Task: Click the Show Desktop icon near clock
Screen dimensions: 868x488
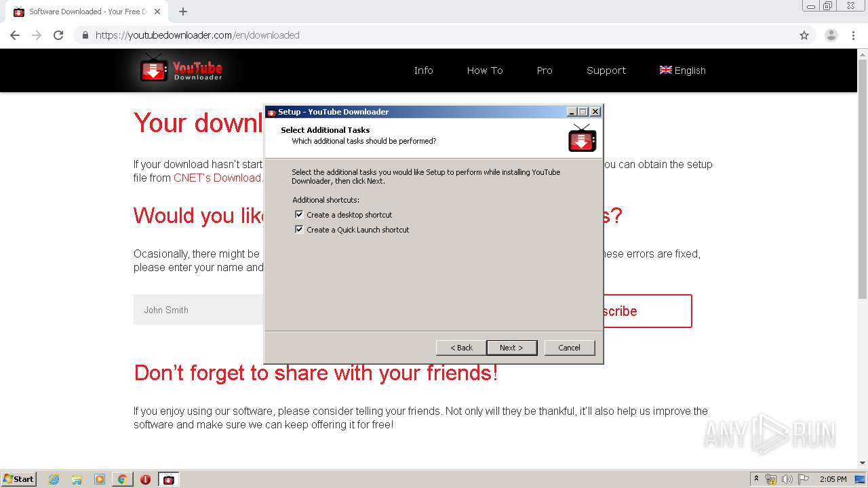Action: (x=861, y=479)
